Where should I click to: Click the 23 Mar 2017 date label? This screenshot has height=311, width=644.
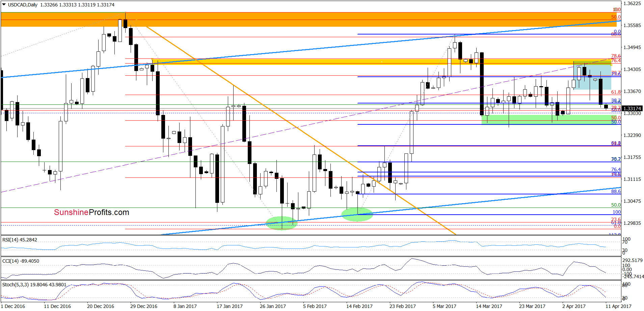tap(532, 306)
